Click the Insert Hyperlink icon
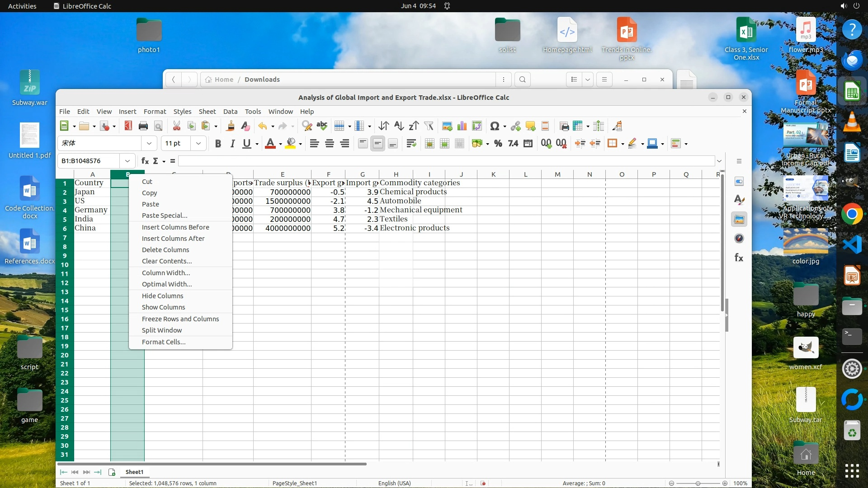 click(515, 126)
